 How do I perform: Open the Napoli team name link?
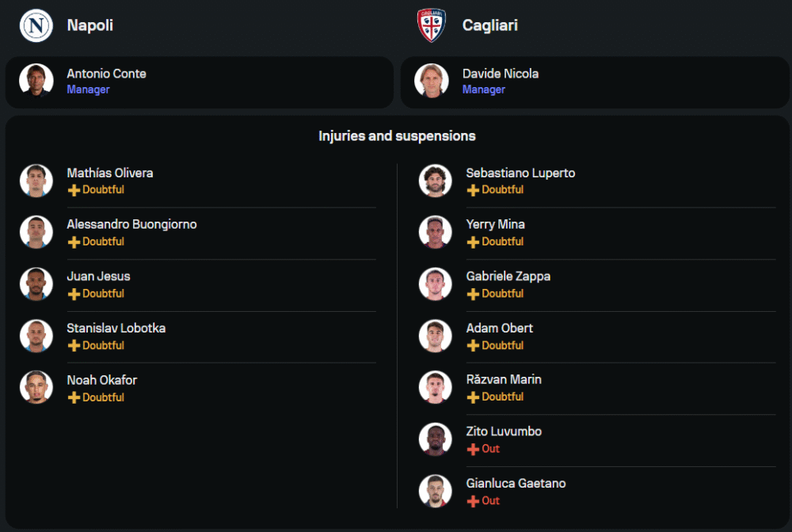(x=89, y=25)
